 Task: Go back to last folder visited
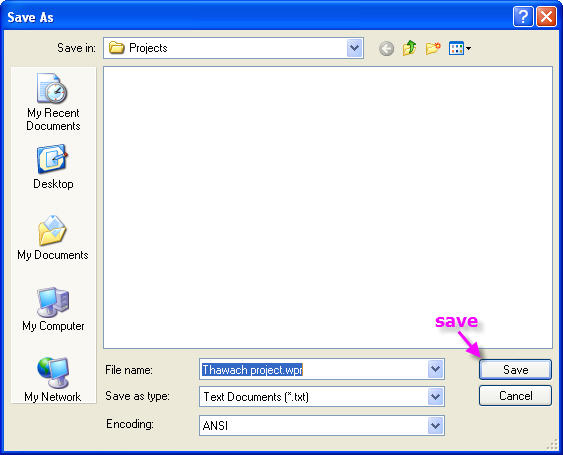pyautogui.click(x=386, y=48)
